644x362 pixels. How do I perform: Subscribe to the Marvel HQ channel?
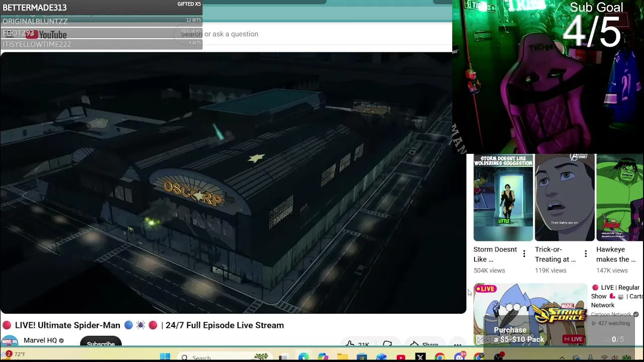(x=101, y=342)
